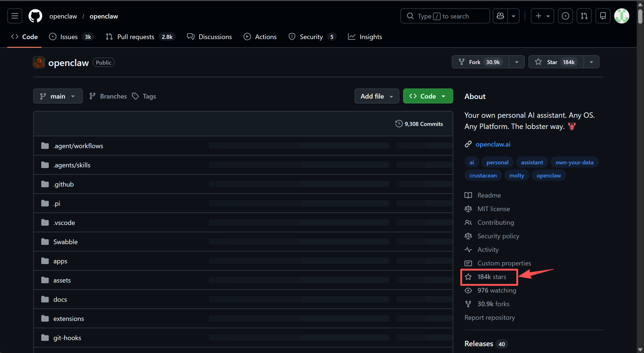Open your issues icon in header
The height and width of the screenshot is (353, 644).
(565, 16)
